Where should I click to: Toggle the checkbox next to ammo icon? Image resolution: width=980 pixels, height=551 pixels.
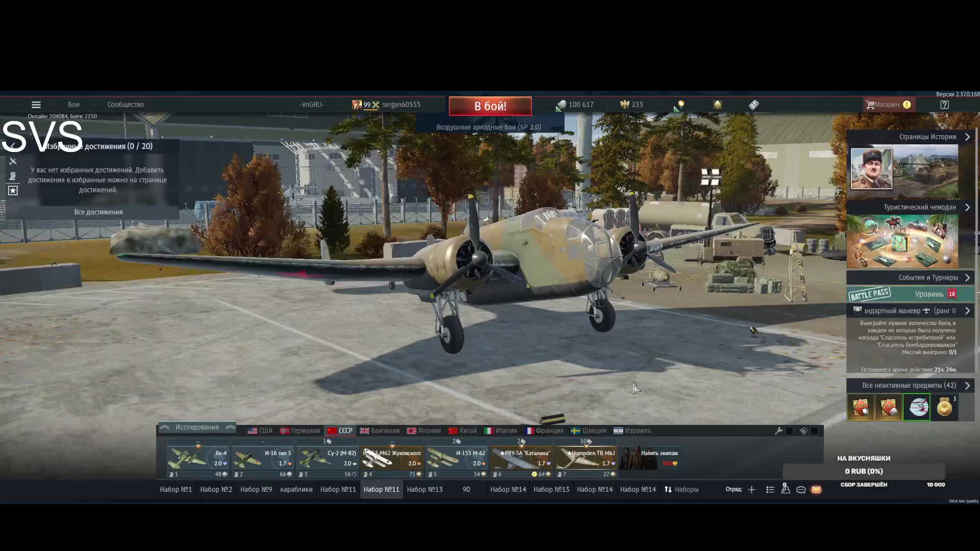(x=814, y=431)
